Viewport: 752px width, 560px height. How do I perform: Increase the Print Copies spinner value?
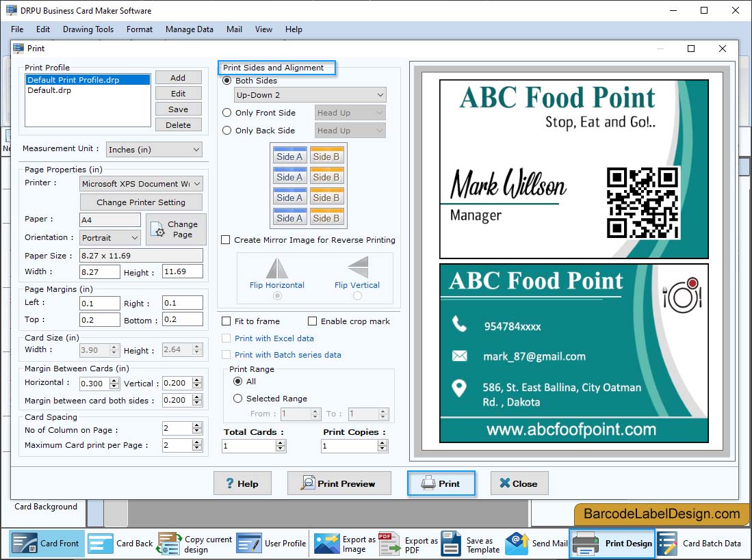[x=383, y=443]
